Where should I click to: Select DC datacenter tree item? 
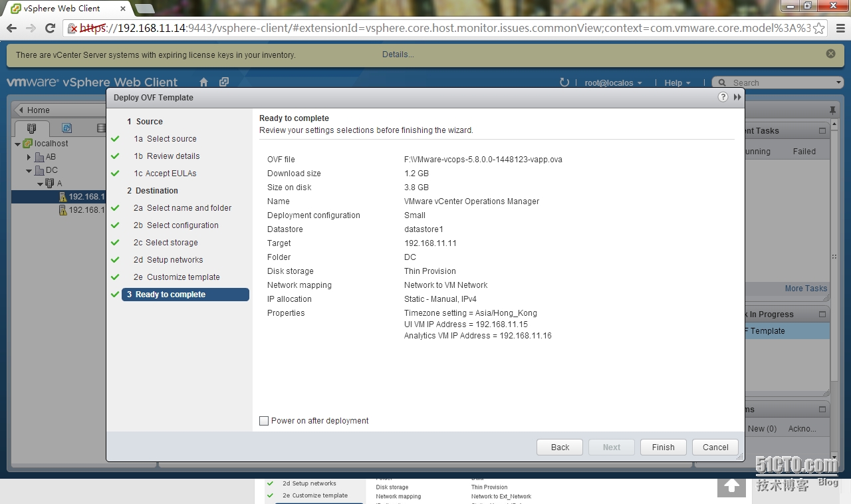(x=51, y=170)
